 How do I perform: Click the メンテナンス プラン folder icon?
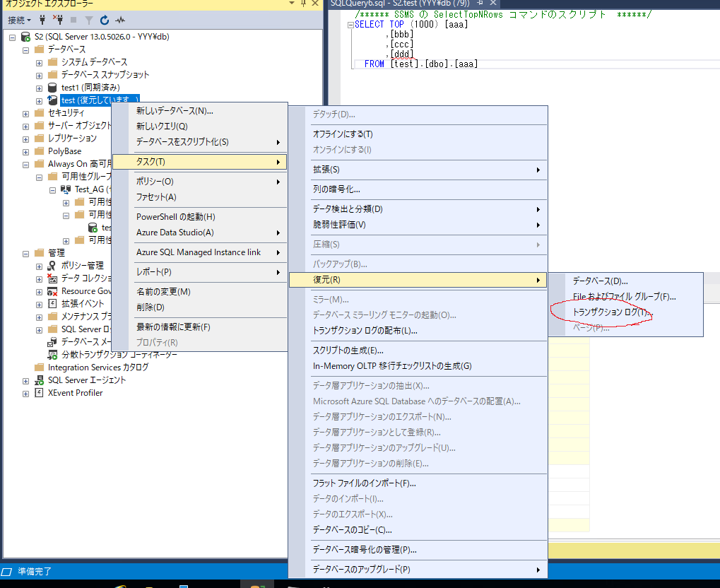52,317
